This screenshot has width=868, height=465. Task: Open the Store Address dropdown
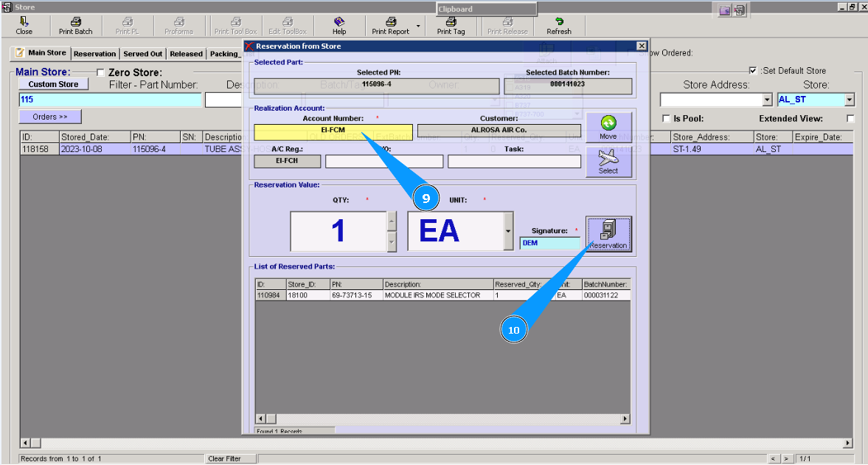pyautogui.click(x=767, y=100)
